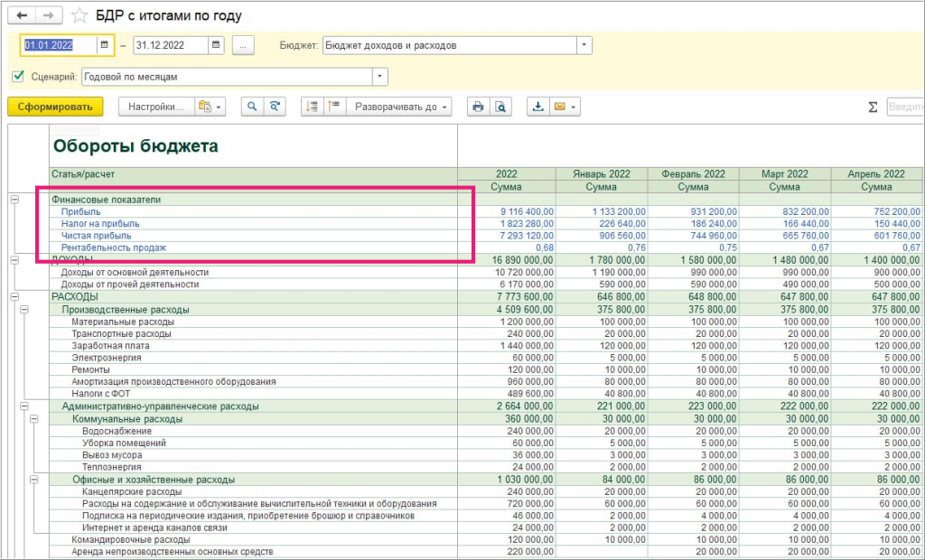Open calendar picker for end date 31.12.2022
925x560 pixels.
click(216, 45)
